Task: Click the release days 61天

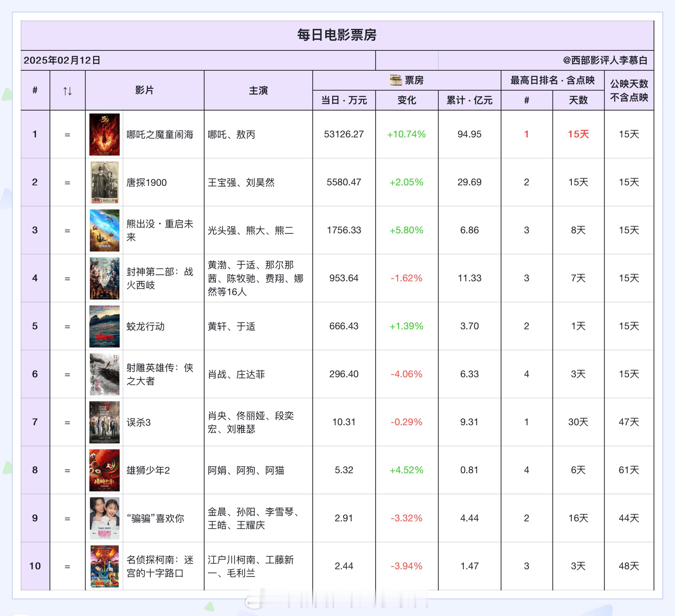Action: 629,470
